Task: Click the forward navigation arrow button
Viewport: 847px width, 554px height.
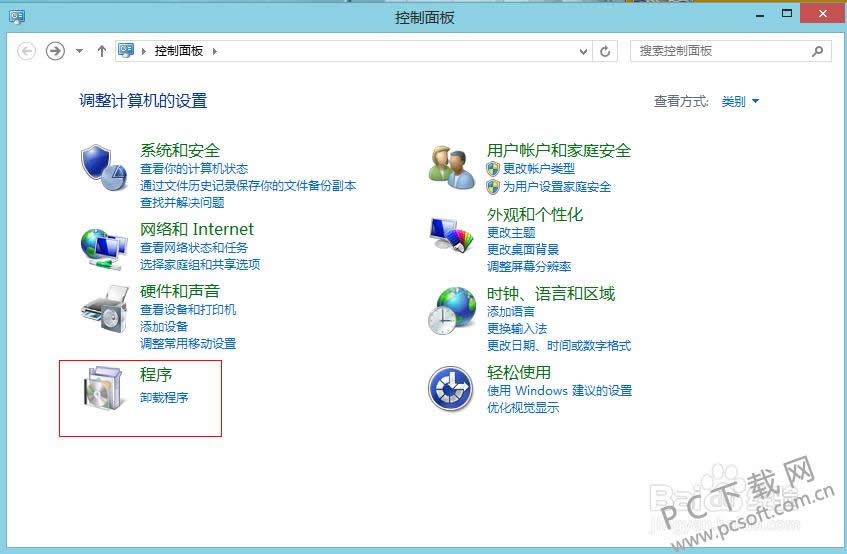Action: point(56,51)
